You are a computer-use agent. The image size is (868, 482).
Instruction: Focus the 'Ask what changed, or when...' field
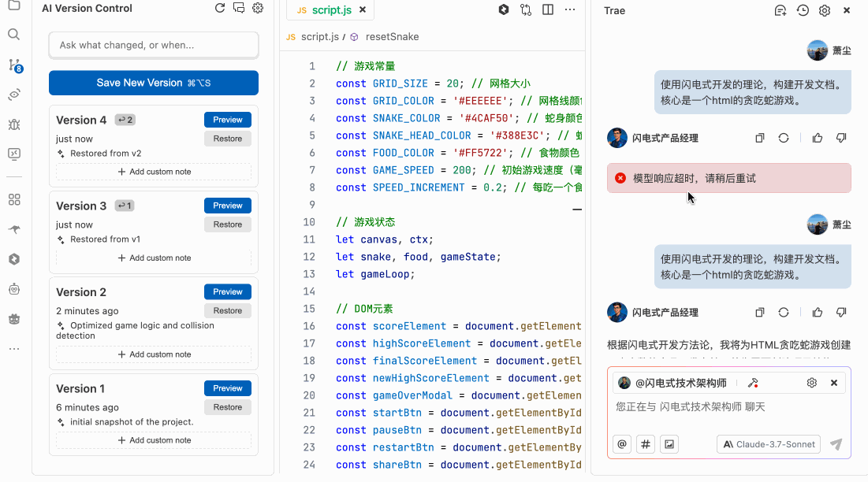154,46
